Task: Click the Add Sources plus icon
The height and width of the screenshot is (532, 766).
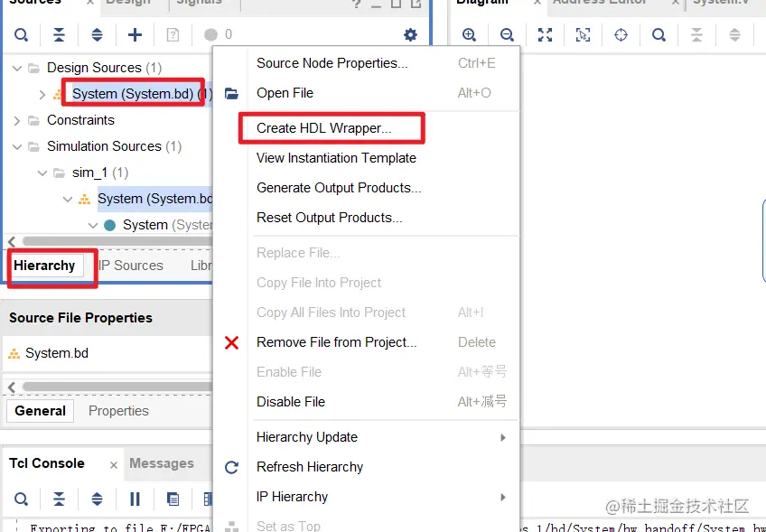Action: (135, 34)
